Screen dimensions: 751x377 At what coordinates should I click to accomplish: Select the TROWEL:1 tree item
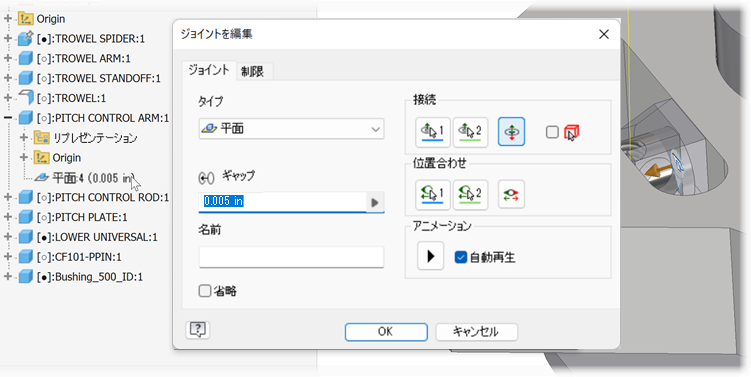[x=71, y=98]
